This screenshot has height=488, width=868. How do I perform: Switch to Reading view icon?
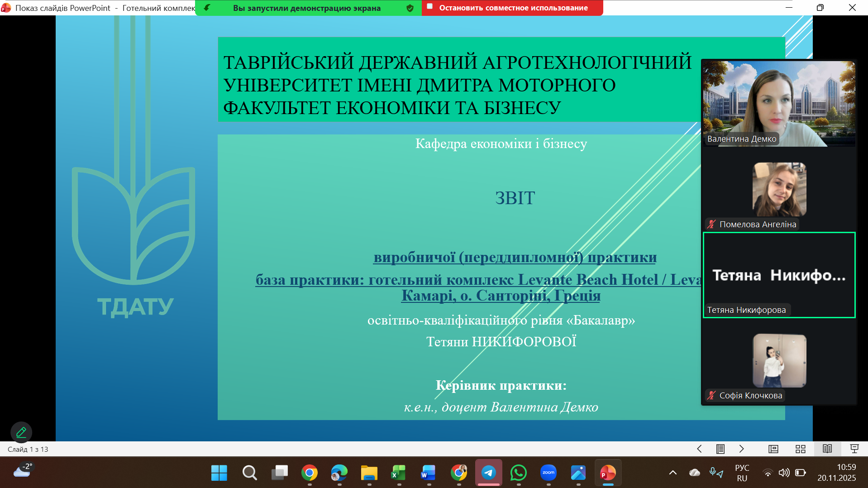(x=827, y=449)
